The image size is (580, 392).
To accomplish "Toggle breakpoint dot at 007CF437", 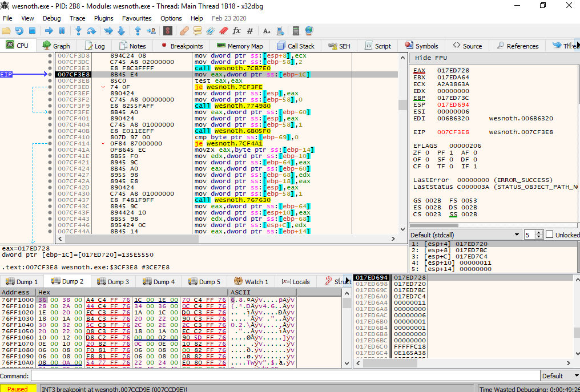I will point(50,200).
